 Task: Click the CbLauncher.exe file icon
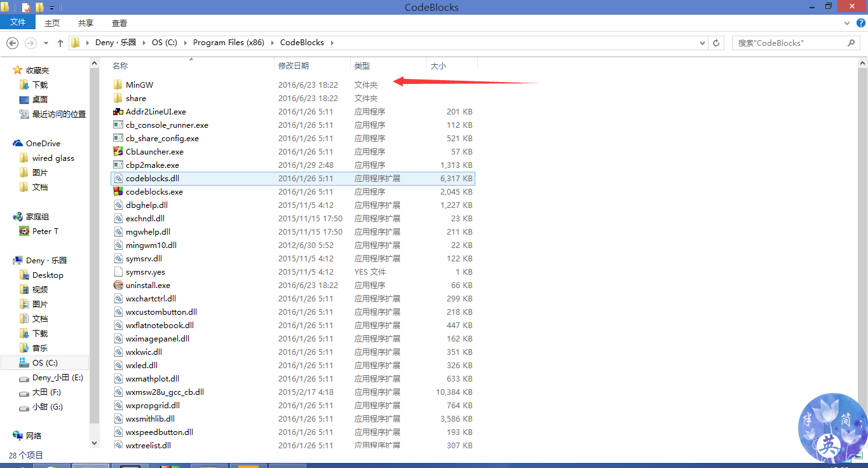coord(118,151)
